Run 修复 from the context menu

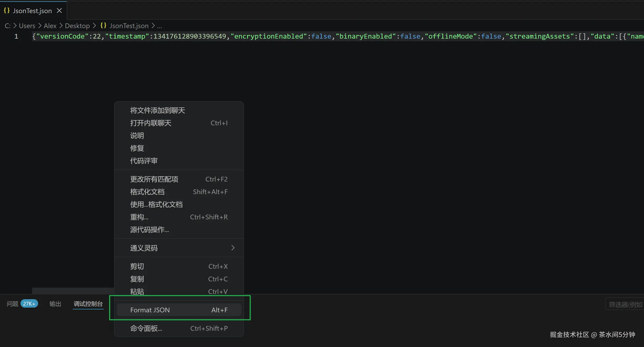pos(137,148)
